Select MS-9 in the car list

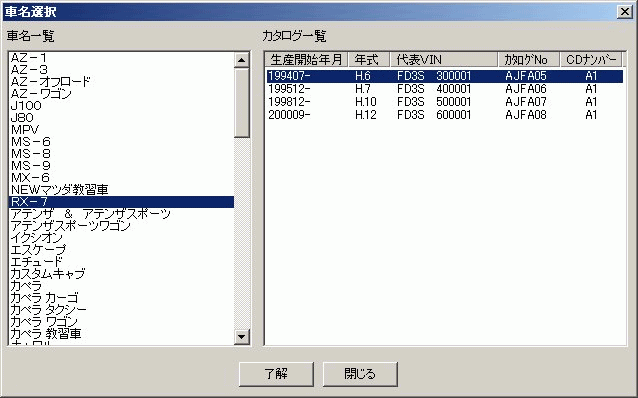coord(121,166)
